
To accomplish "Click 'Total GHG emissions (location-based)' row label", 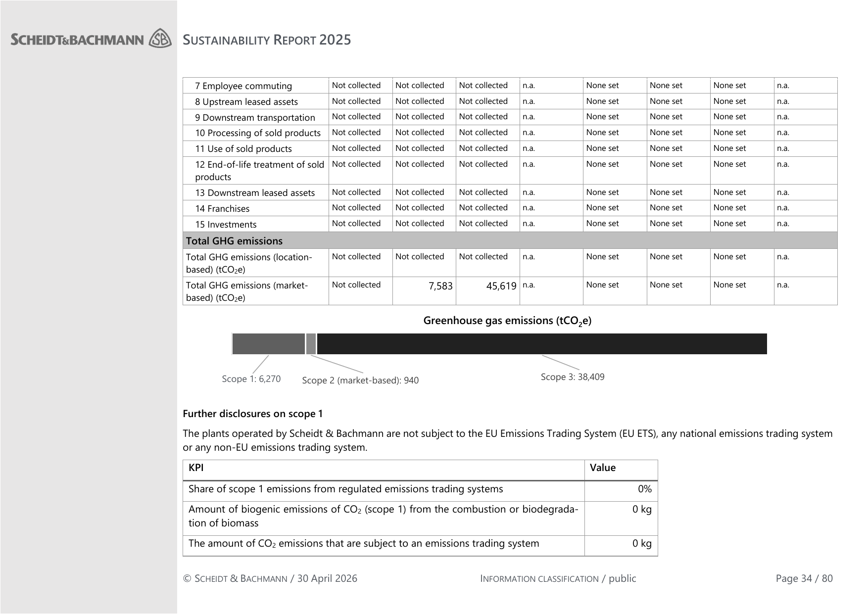I will click(x=249, y=263).
